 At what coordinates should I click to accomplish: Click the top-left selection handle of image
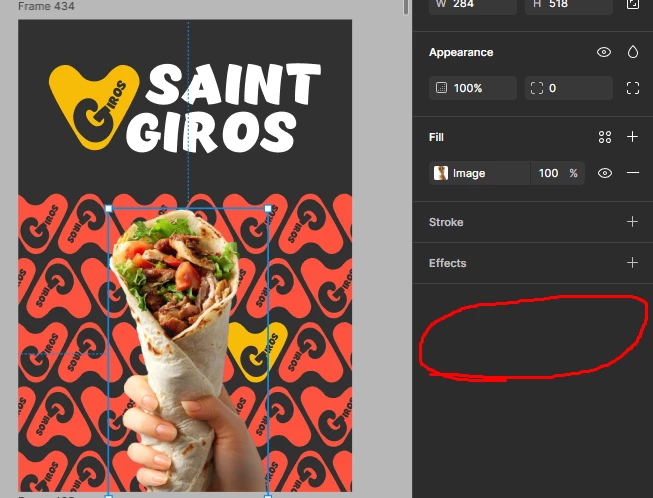tap(109, 209)
